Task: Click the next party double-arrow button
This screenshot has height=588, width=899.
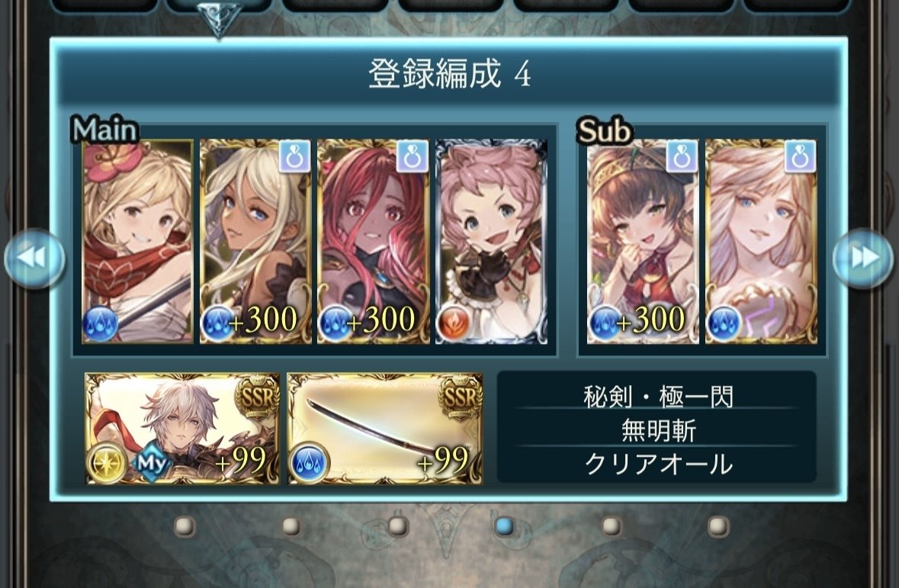Action: click(x=864, y=258)
